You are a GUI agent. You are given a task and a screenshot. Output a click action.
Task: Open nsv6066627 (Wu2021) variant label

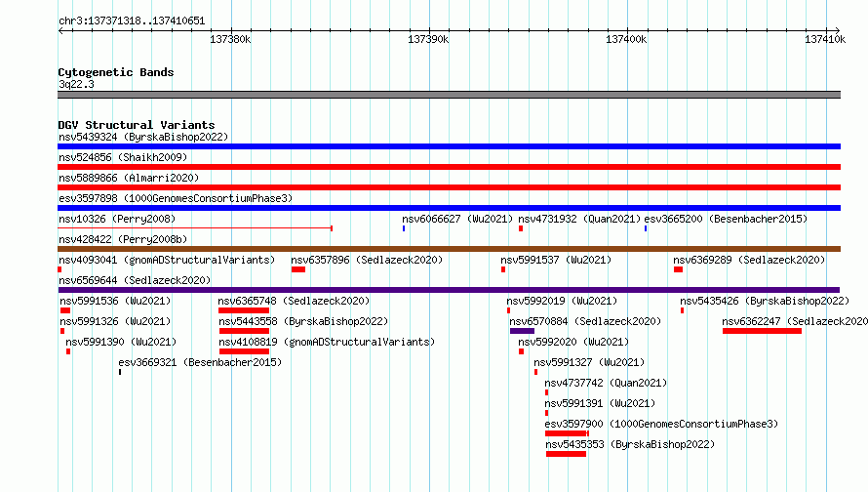[x=457, y=219]
